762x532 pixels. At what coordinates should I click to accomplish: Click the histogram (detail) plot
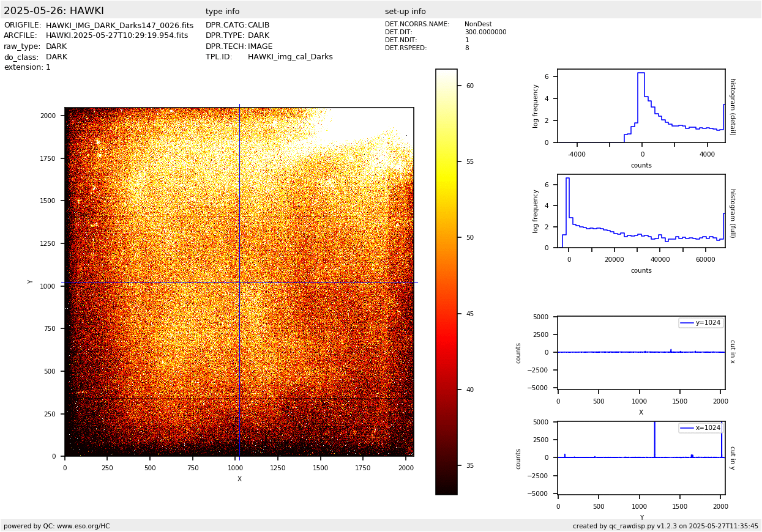(x=641, y=106)
